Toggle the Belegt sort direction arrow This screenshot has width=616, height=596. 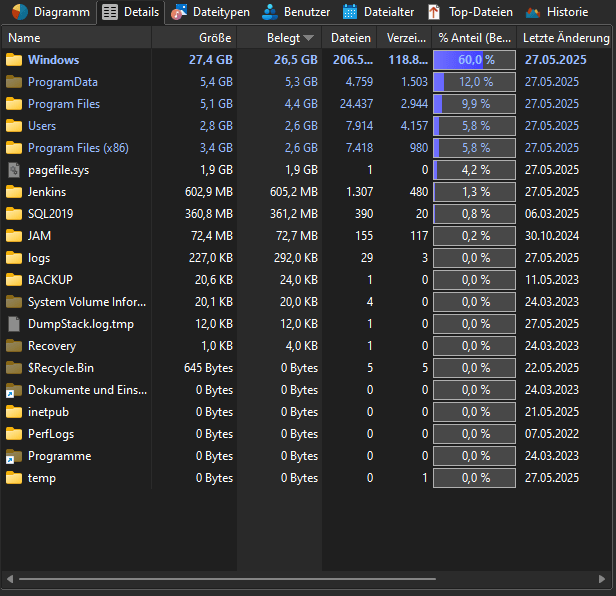point(309,38)
